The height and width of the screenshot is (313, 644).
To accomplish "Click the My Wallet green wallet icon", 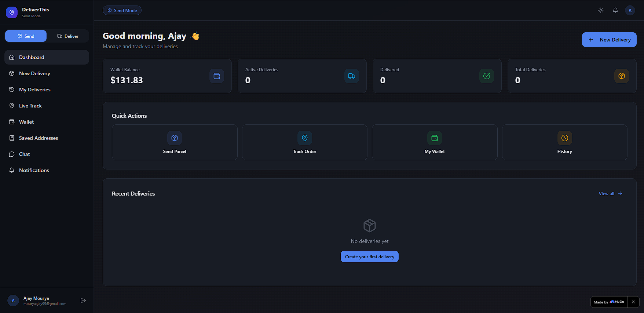I will click(435, 138).
